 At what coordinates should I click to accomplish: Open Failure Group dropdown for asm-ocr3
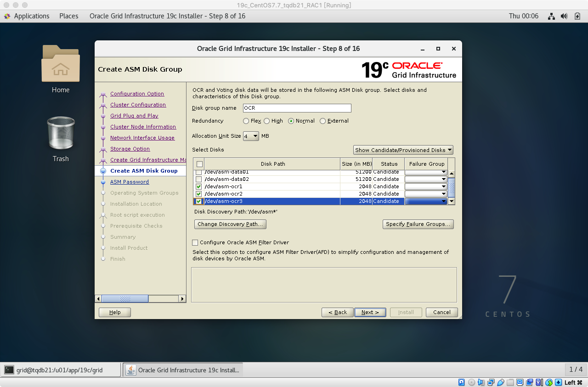pyautogui.click(x=426, y=201)
